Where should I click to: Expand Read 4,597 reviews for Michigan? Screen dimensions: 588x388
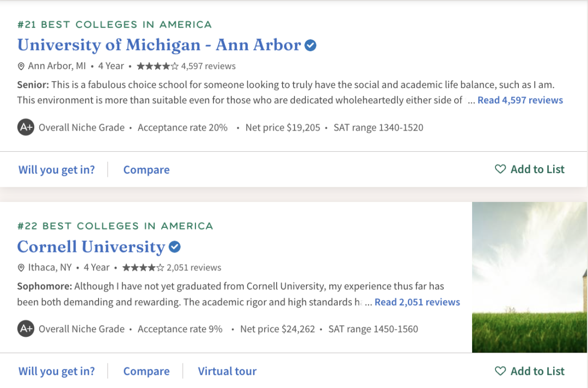pos(520,100)
